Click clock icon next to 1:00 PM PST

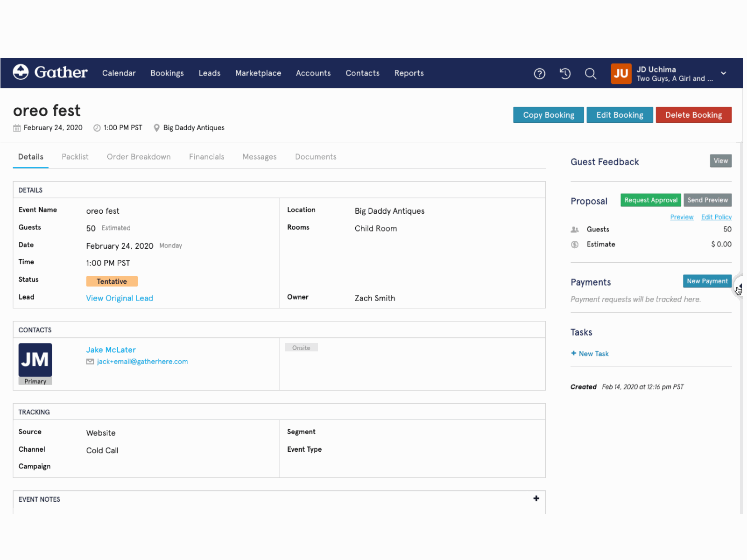tap(97, 127)
